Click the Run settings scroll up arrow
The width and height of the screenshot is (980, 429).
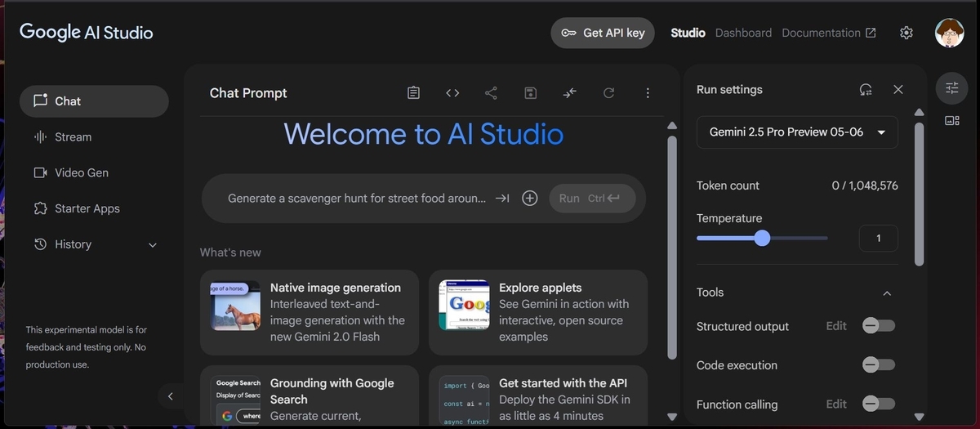(920, 113)
